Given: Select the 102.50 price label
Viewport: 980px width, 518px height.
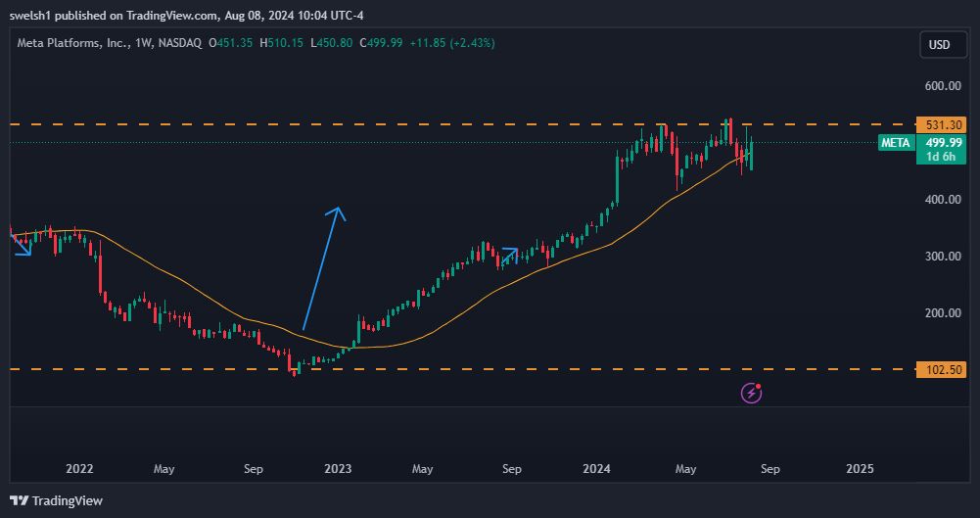Looking at the screenshot, I should [941, 369].
